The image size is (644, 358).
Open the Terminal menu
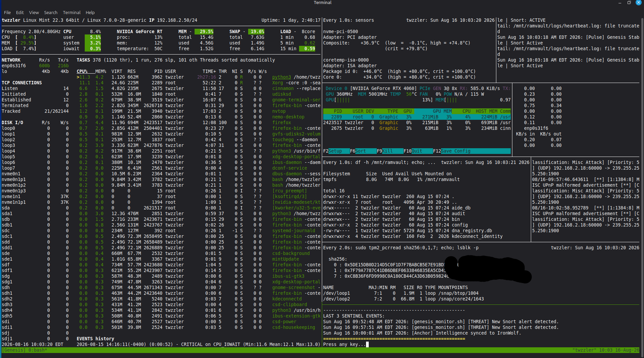pyautogui.click(x=72, y=12)
